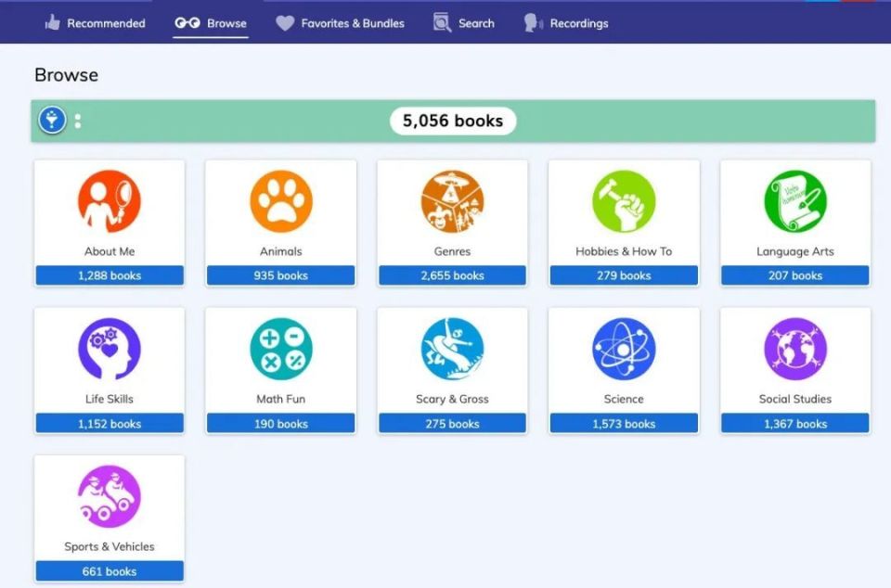
Task: Select the Social Studies globe icon
Action: coord(795,349)
